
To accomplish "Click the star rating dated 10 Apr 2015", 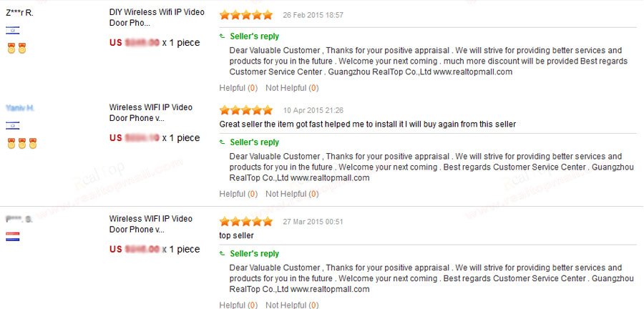I will [x=245, y=111].
